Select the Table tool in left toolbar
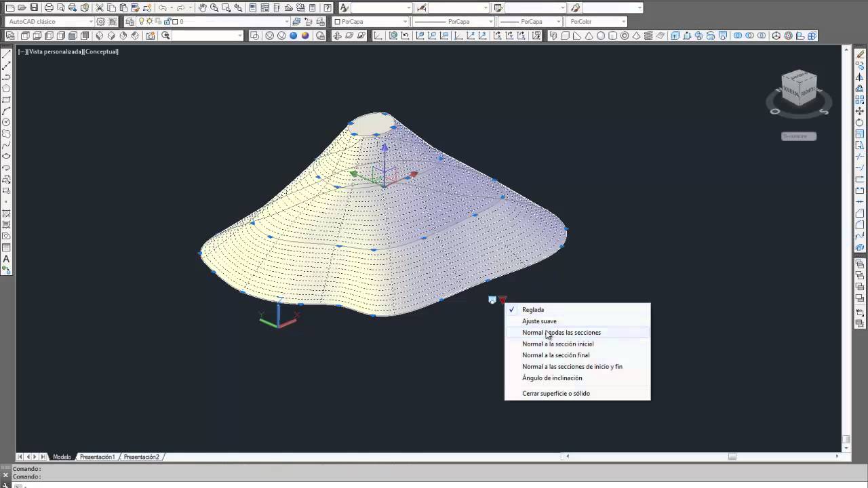The image size is (868, 488). pyautogui.click(x=7, y=247)
